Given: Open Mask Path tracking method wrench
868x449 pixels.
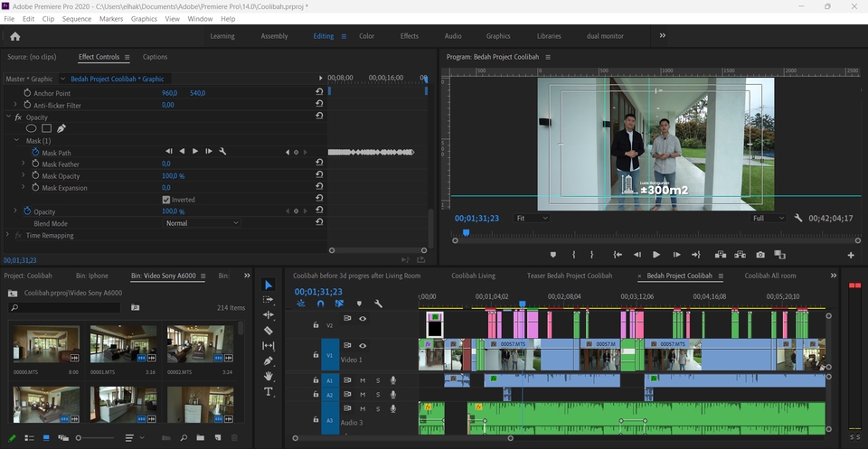Looking at the screenshot, I should pyautogui.click(x=222, y=152).
